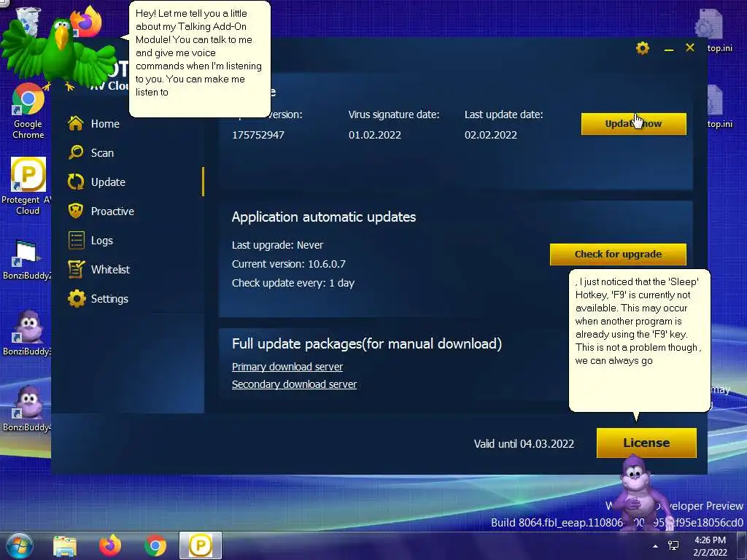Click the Check update every: 1 day text

293,283
